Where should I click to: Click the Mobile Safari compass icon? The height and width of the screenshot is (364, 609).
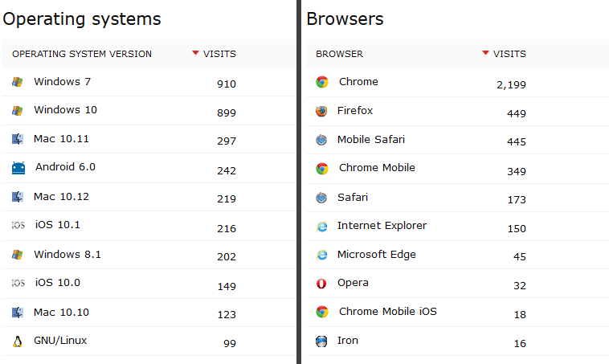[x=322, y=140]
